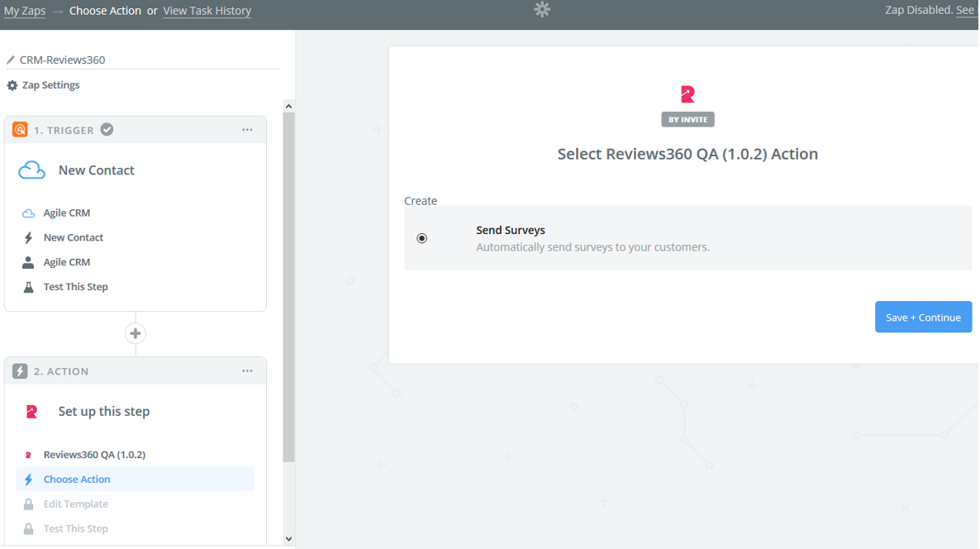
Task: Click the Choose Action breadcrumb text
Action: [105, 11]
